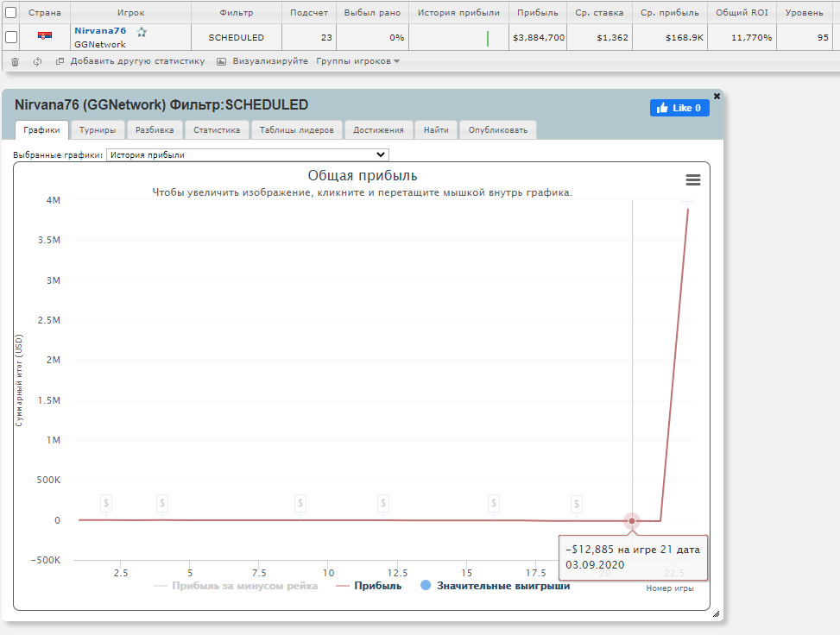
Task: Open the Найти tab
Action: coord(436,130)
